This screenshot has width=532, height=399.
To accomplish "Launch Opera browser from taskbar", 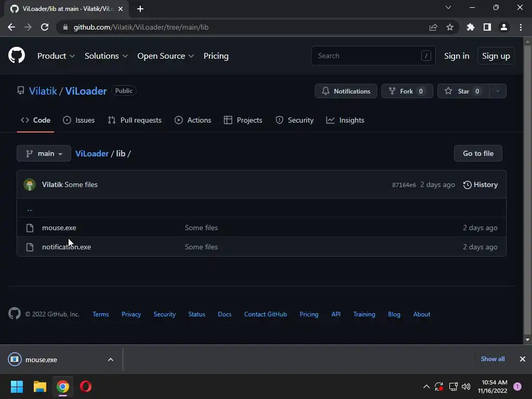I will click(86, 387).
